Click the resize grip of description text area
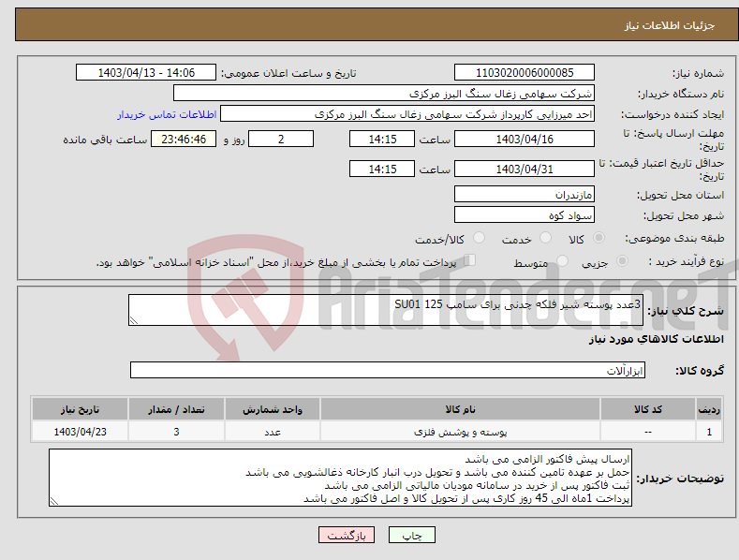739x560 pixels. 134,320
